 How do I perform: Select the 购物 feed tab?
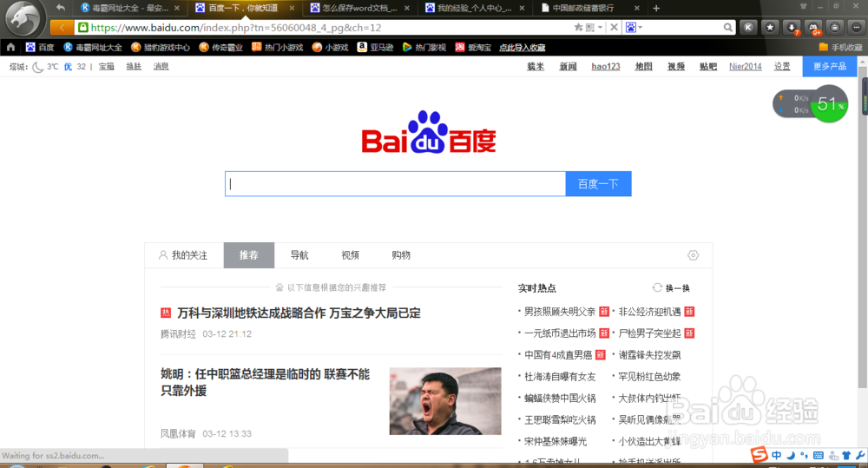click(401, 255)
